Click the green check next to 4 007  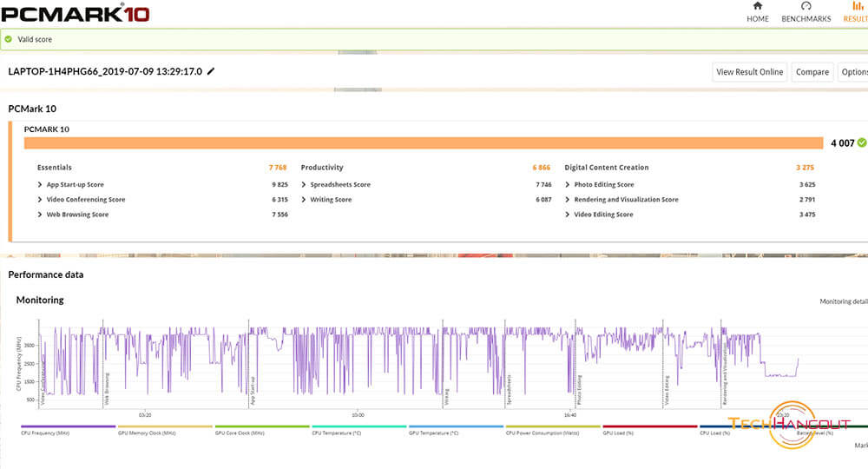[x=862, y=142]
